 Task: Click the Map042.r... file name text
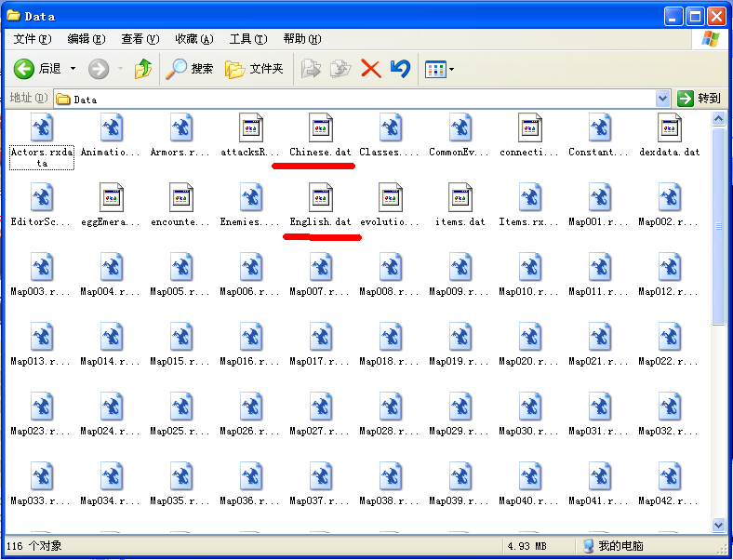[668, 501]
